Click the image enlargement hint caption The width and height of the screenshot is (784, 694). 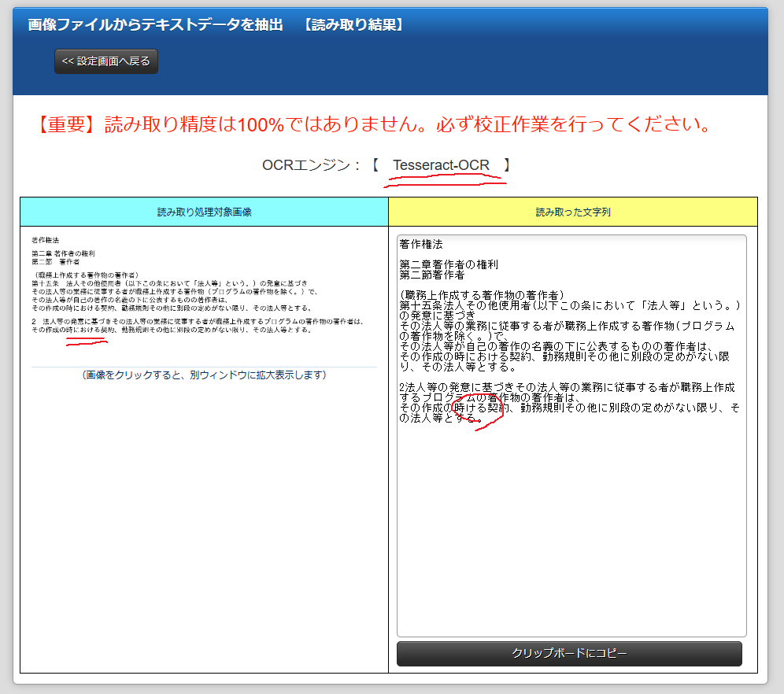click(204, 375)
